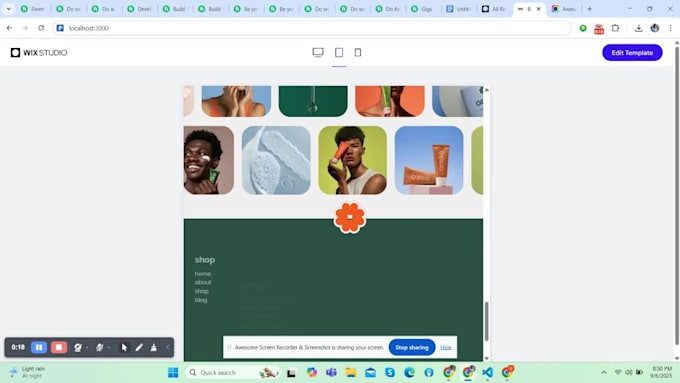Select the cursor pointer annotation tool

click(124, 347)
